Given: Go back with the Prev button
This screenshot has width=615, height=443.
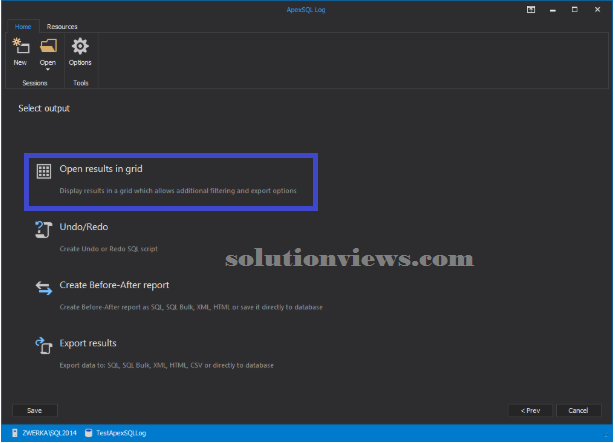Looking at the screenshot, I should tap(530, 410).
